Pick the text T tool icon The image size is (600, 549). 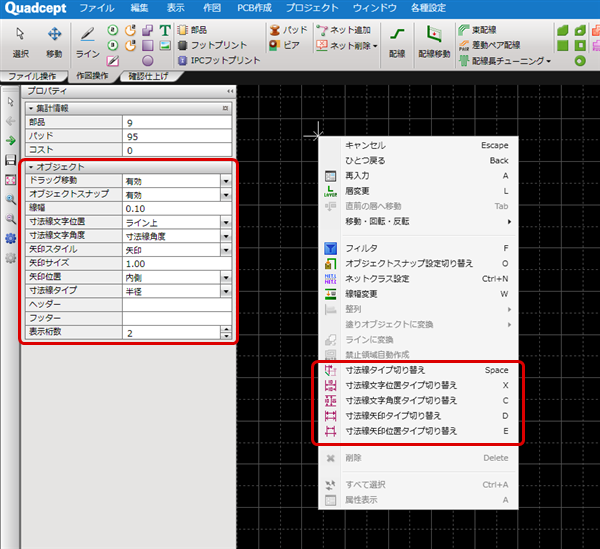point(165,30)
